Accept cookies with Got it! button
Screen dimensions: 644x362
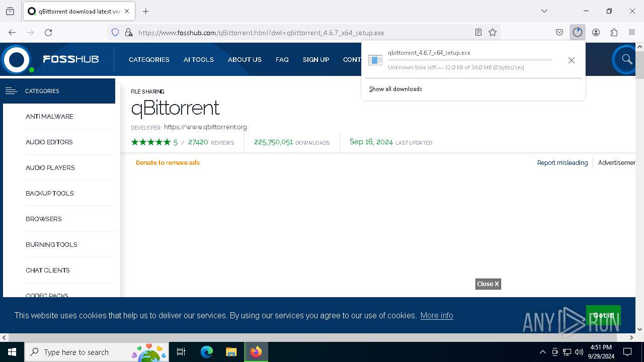[603, 315]
